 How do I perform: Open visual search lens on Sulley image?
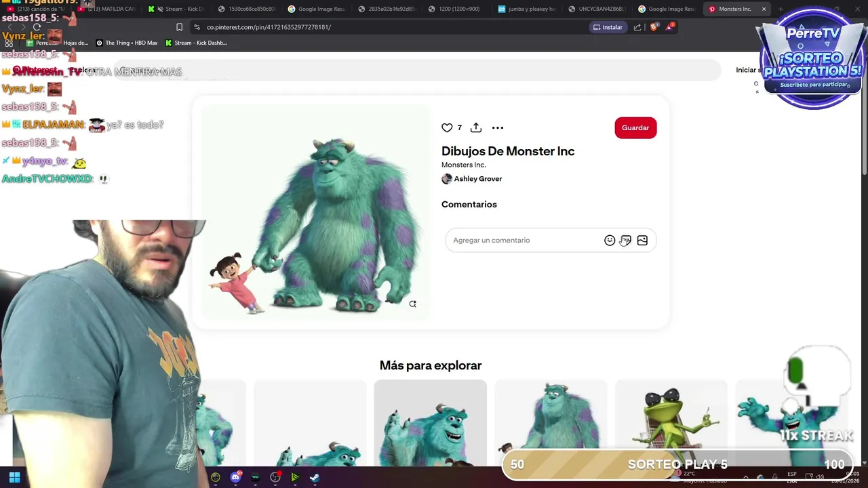click(x=412, y=304)
